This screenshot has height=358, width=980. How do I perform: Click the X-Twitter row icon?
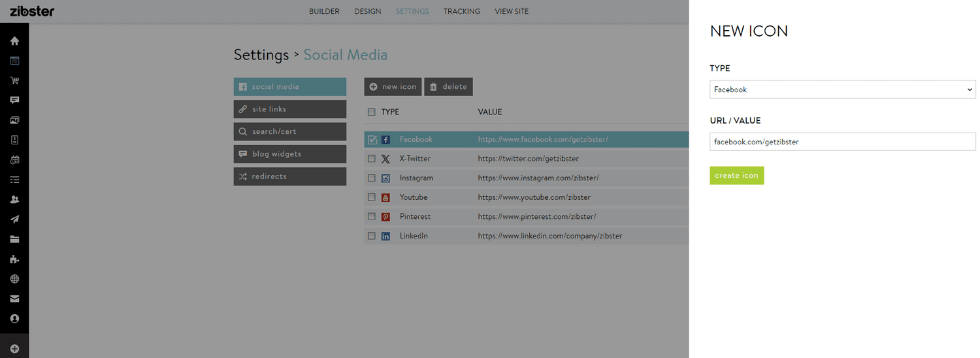[385, 159]
